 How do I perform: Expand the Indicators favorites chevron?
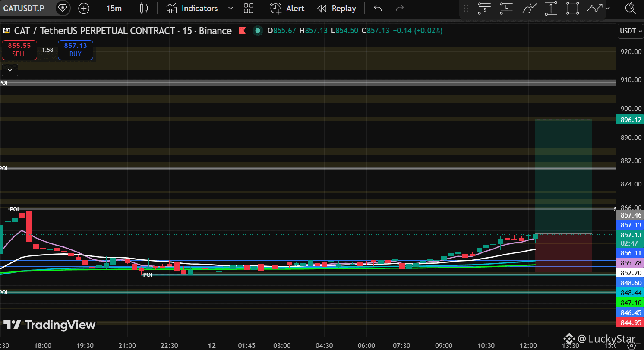230,8
